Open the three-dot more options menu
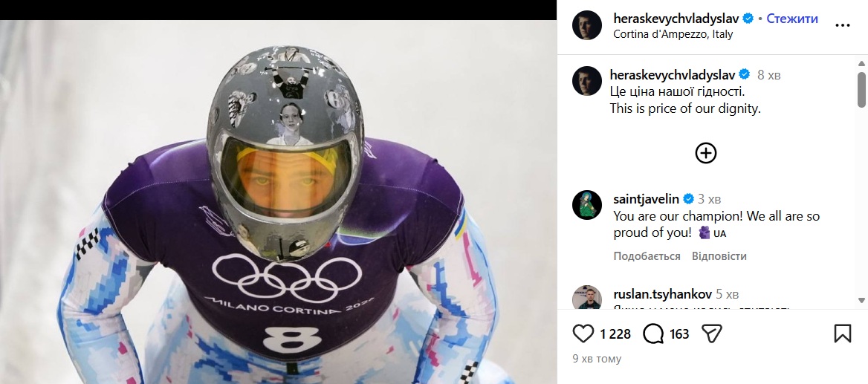 [842, 25]
